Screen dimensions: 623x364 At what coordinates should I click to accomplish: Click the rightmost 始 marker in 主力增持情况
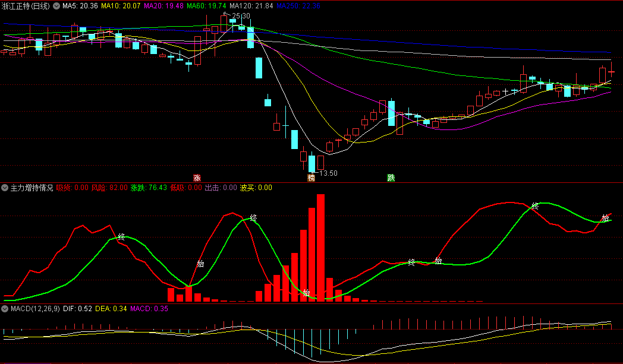[x=605, y=218]
